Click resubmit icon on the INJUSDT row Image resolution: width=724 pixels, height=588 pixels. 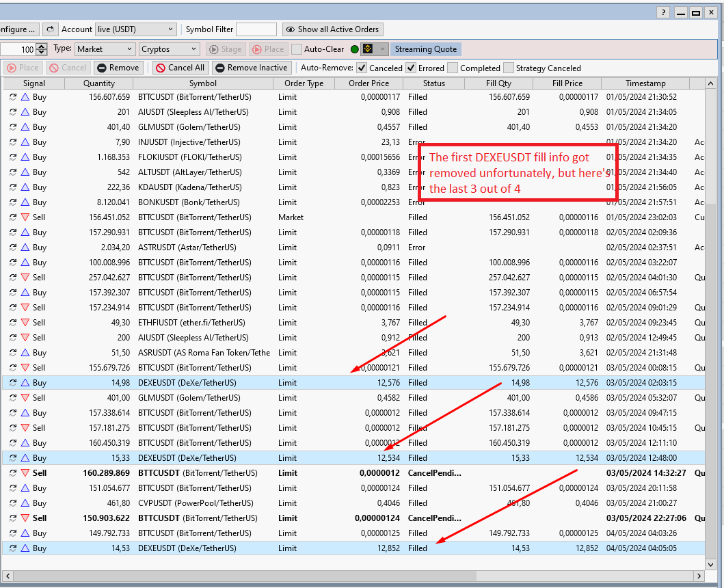12,142
